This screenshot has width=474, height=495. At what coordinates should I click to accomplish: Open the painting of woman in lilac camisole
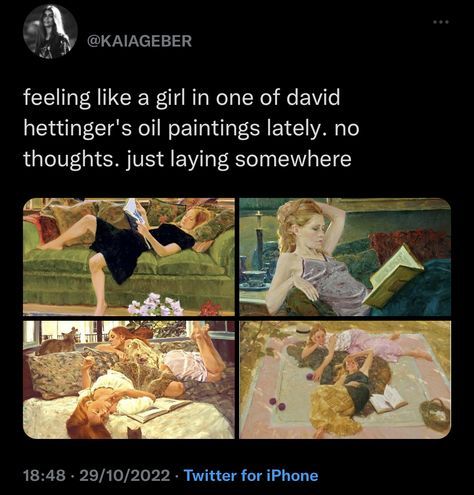coord(345,257)
